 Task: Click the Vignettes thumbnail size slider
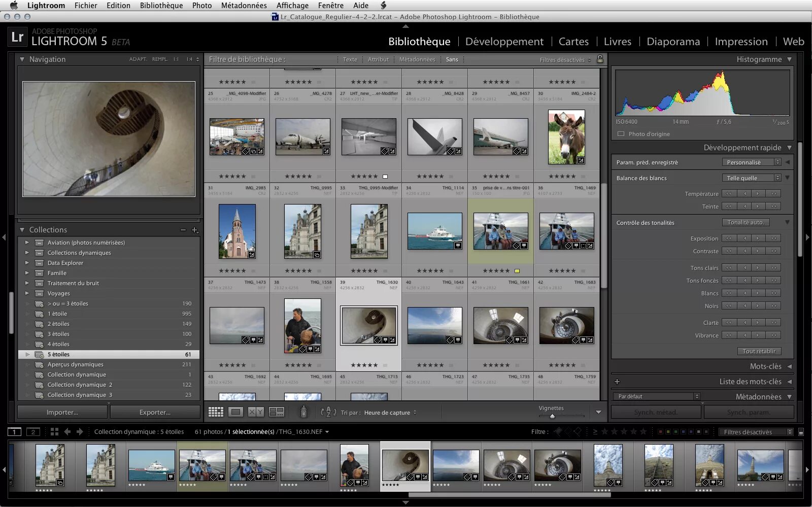pyautogui.click(x=552, y=416)
